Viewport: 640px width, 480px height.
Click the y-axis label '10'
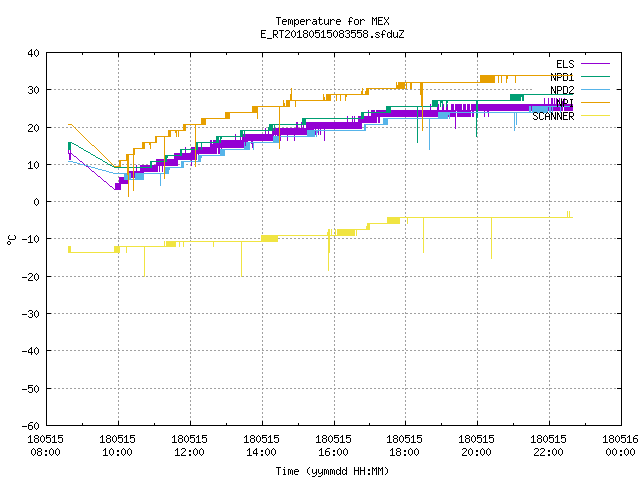[x=33, y=165]
